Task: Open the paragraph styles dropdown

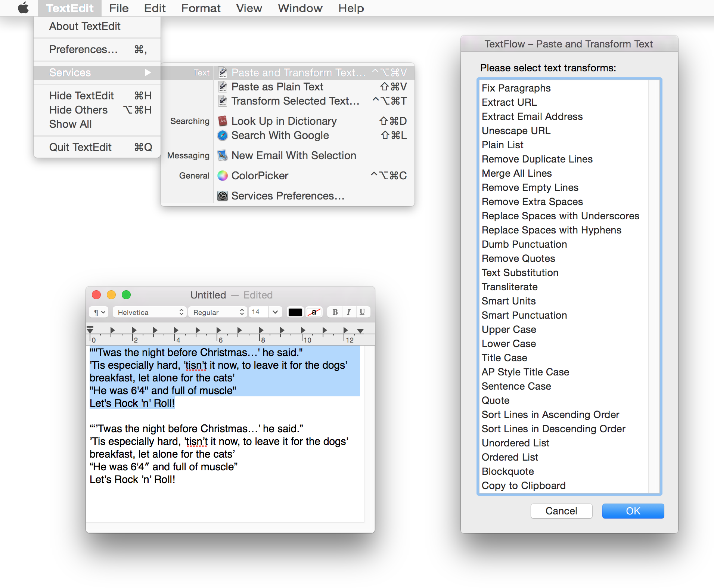Action: point(99,312)
